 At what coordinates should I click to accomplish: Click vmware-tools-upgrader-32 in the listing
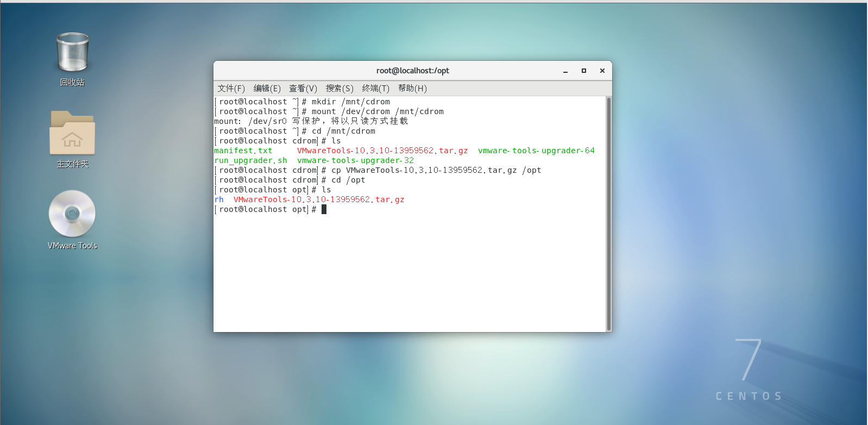click(355, 160)
